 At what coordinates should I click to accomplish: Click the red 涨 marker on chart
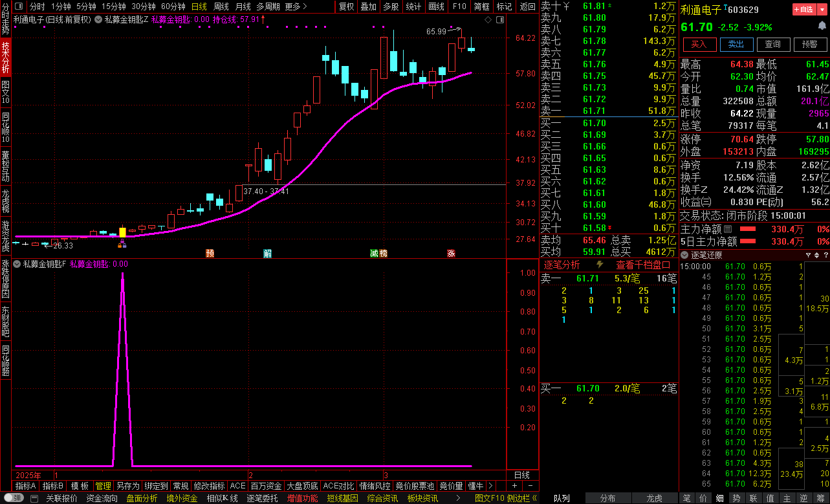click(450, 253)
